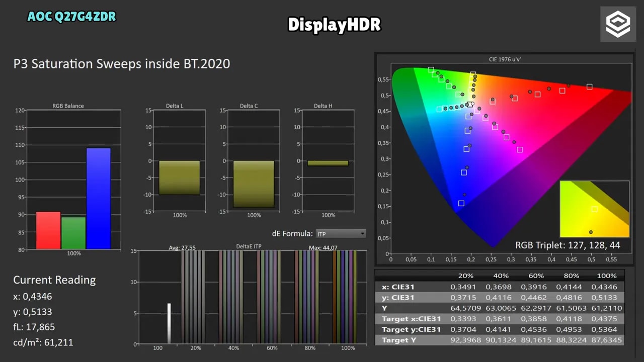This screenshot has width=644, height=362.
Task: Click the 80% column header in table
Action: tap(571, 276)
